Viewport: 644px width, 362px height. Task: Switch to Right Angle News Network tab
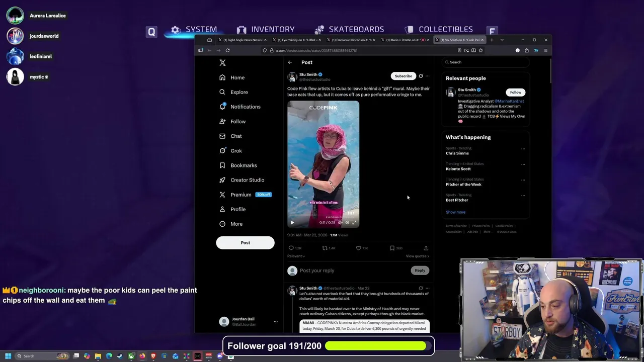242,40
